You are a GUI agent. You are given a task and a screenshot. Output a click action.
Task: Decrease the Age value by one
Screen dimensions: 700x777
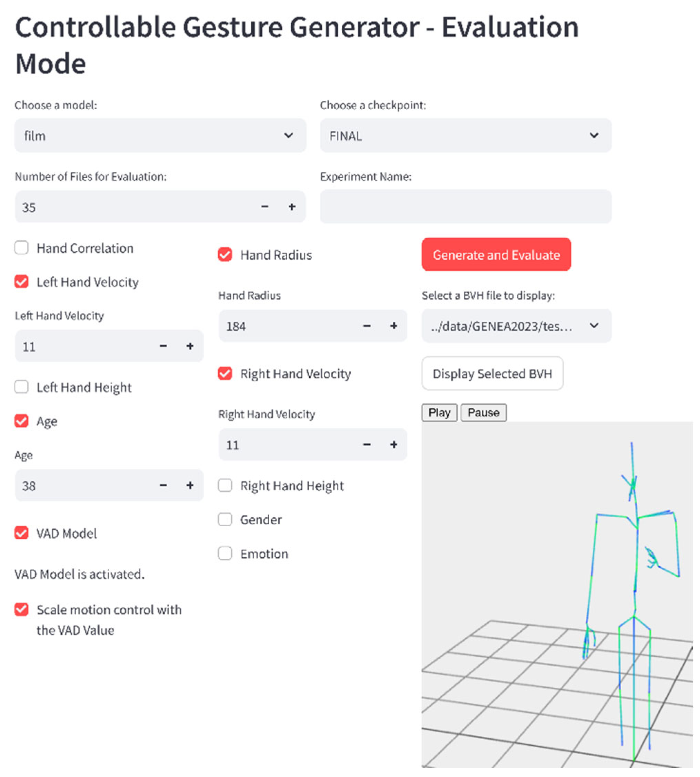tap(163, 486)
